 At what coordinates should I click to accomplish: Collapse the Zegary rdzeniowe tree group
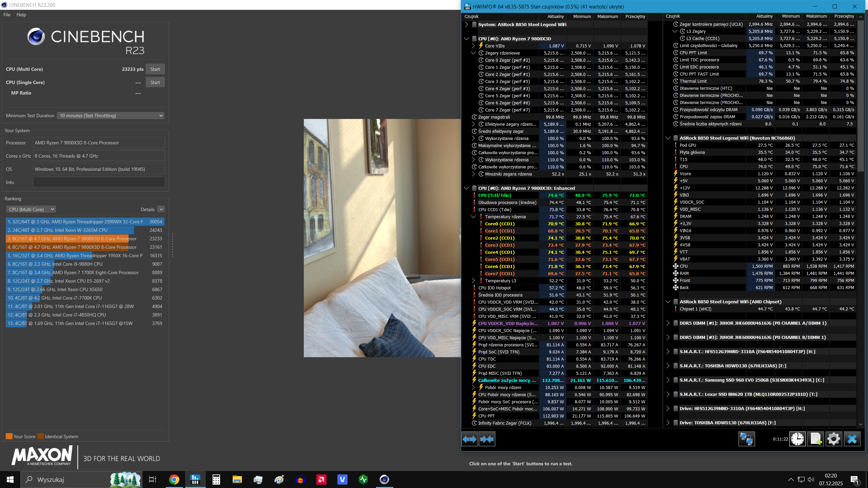pyautogui.click(x=473, y=53)
